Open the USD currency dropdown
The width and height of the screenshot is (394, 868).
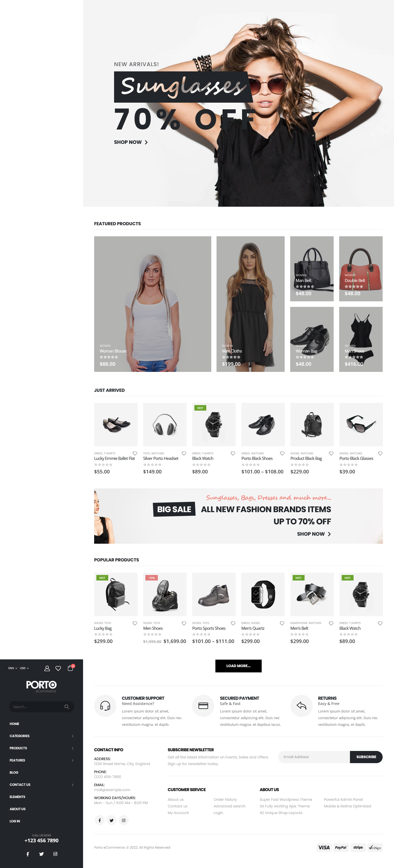pos(24,668)
